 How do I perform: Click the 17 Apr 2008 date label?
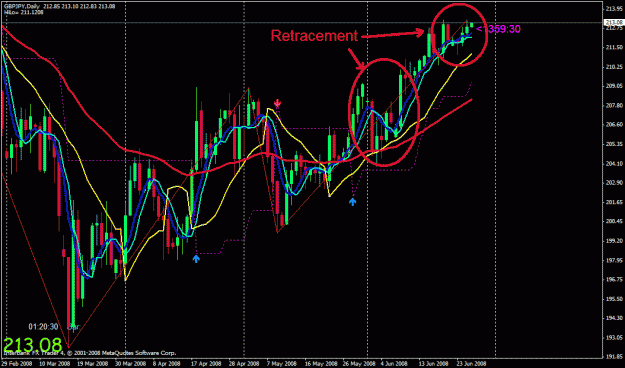tap(206, 364)
